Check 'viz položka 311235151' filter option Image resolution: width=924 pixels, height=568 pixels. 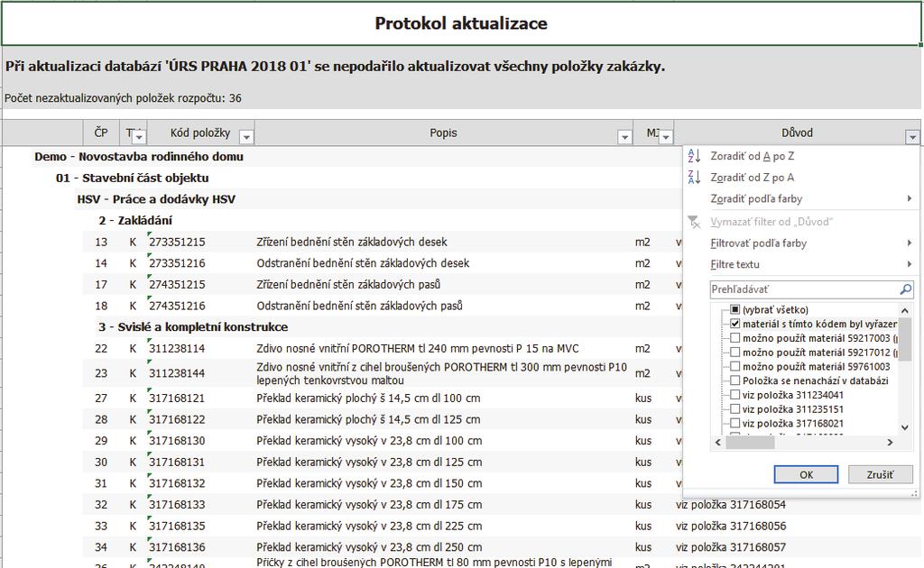[735, 408]
